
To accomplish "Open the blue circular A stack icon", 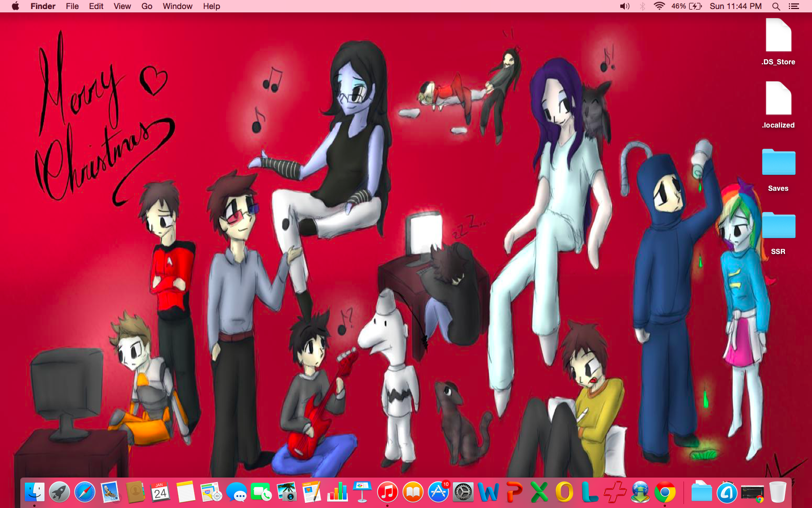I will point(727,492).
